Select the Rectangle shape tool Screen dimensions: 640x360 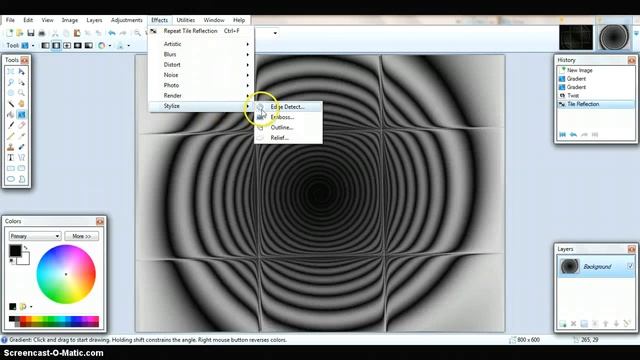[x=11, y=168]
